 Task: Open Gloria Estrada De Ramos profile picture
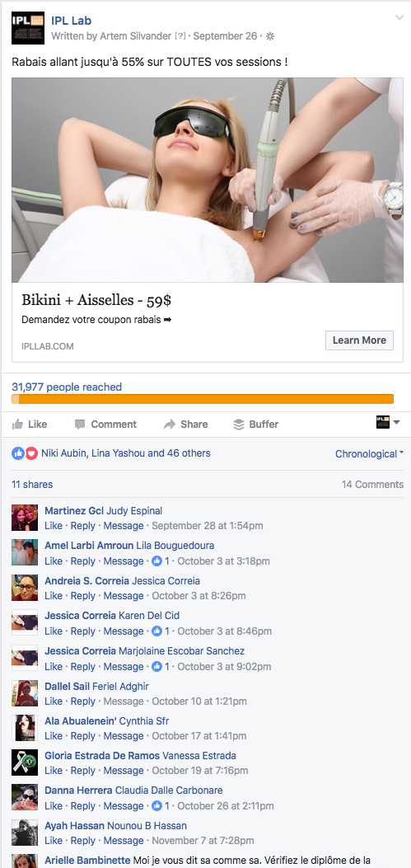(25, 762)
